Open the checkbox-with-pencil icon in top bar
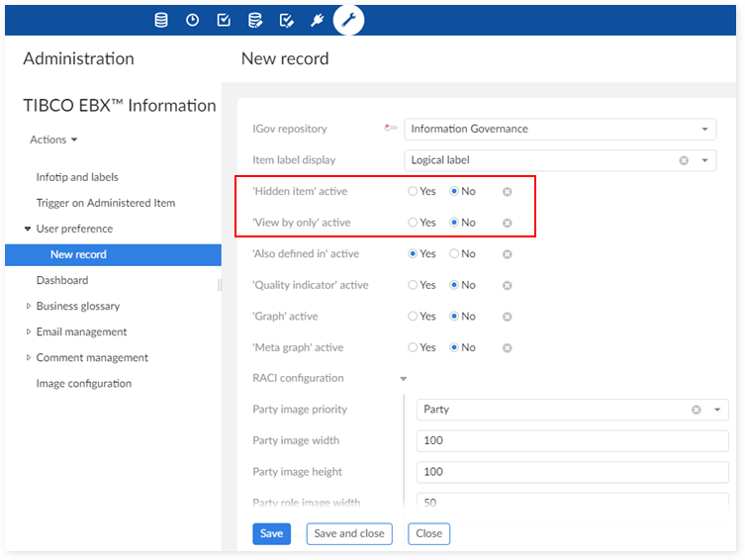Image resolution: width=745 pixels, height=560 pixels. click(286, 20)
